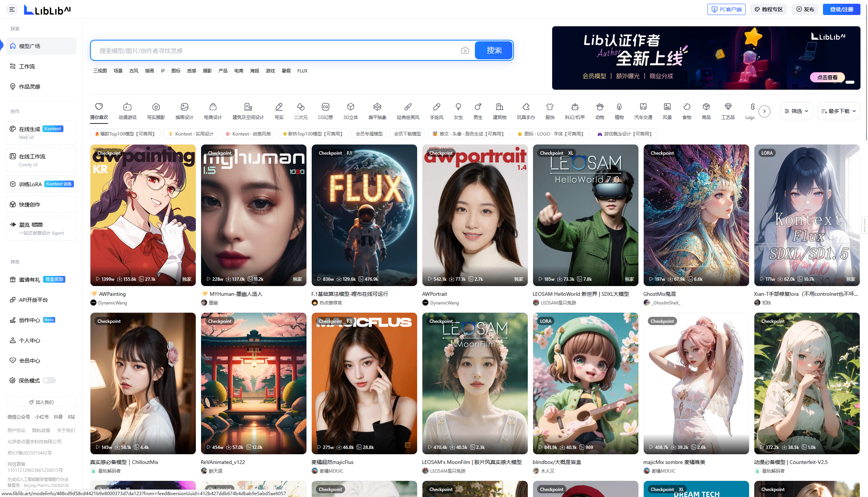Click the blue 搜索 button
The height and width of the screenshot is (497, 868).
[x=494, y=50]
